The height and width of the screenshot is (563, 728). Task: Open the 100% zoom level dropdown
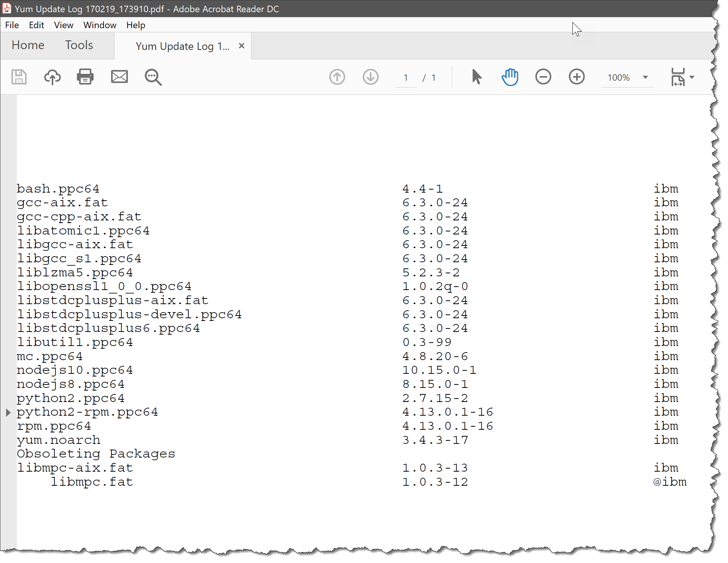point(645,77)
